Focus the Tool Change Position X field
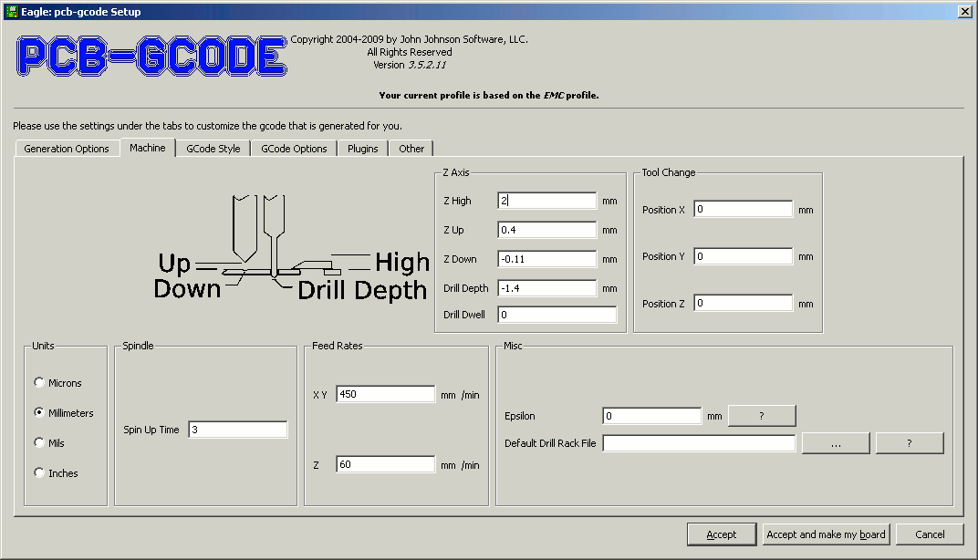The height and width of the screenshot is (560, 978). [743, 209]
